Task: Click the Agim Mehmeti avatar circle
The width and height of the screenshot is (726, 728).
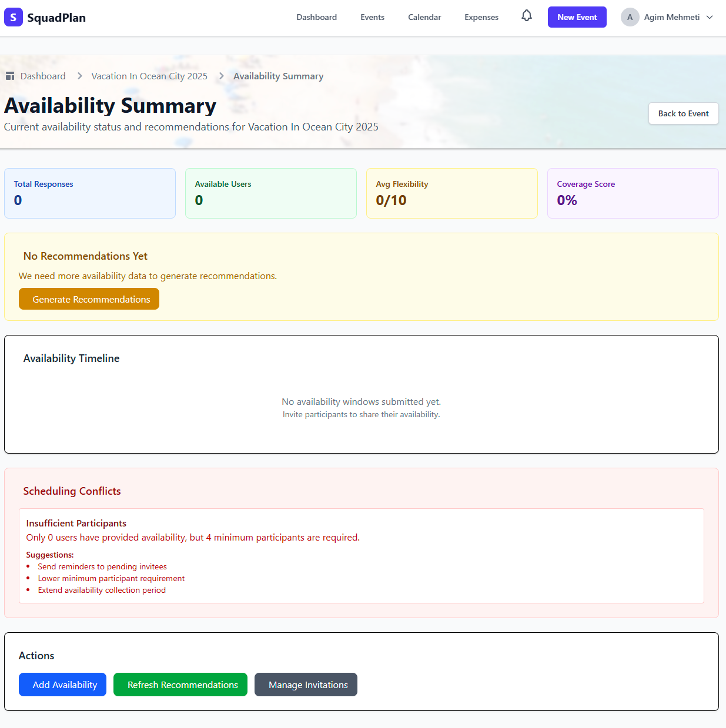Action: (630, 17)
